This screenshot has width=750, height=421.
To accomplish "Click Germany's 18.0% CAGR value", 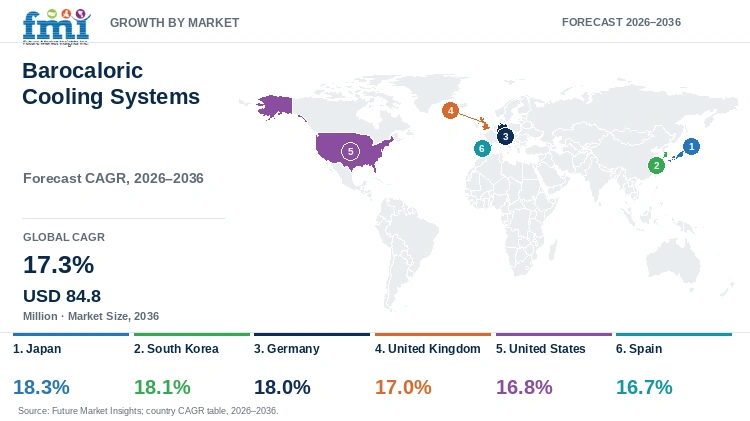I will click(282, 387).
